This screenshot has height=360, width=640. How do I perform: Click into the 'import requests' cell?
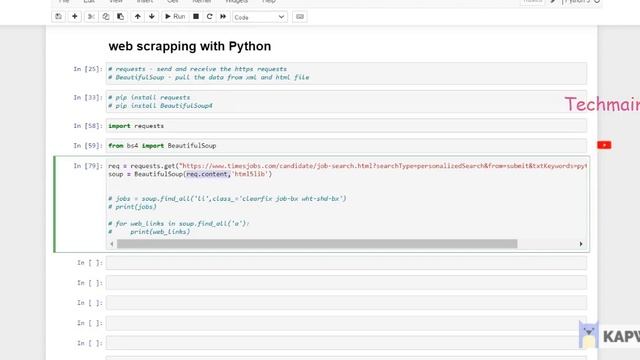346,126
